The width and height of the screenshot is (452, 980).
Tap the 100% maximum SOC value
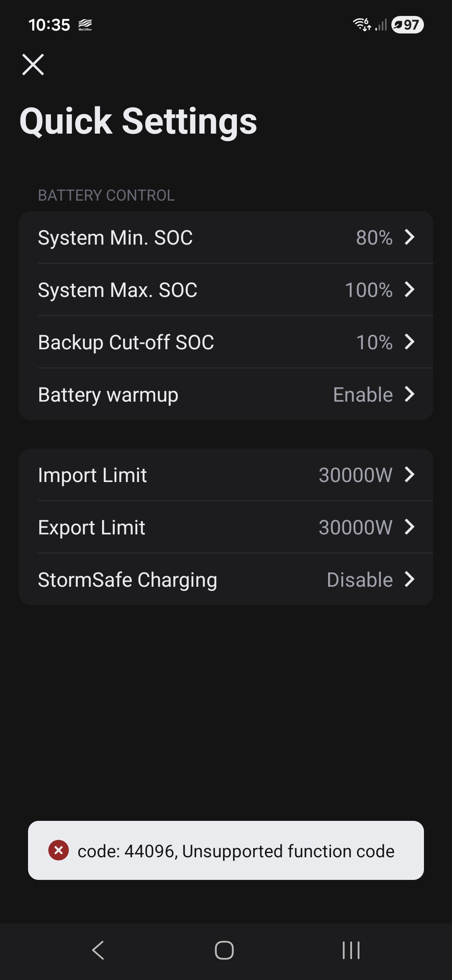point(368,290)
